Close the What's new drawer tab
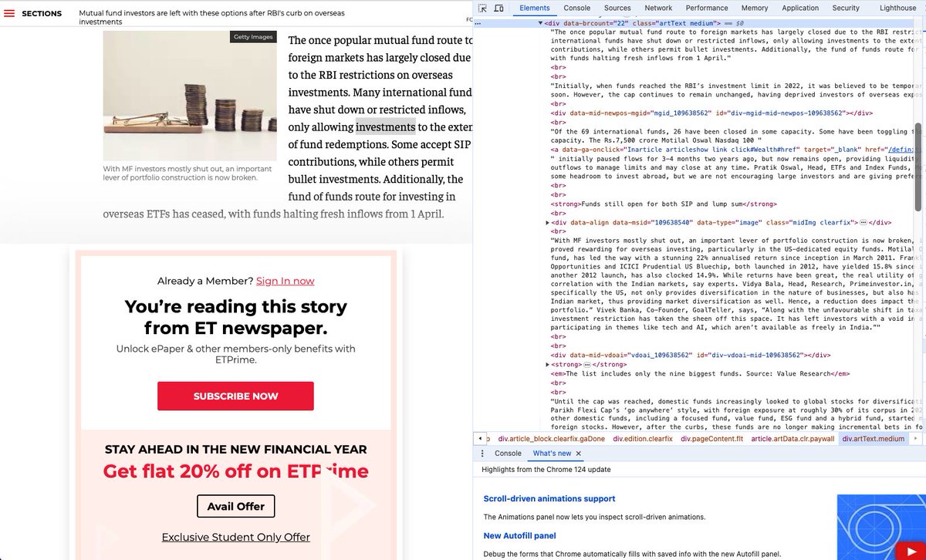Screen dimensions: 926x560 point(579,454)
